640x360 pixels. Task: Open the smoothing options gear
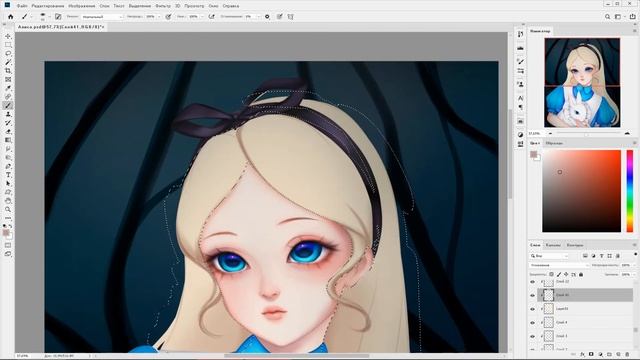pos(267,17)
